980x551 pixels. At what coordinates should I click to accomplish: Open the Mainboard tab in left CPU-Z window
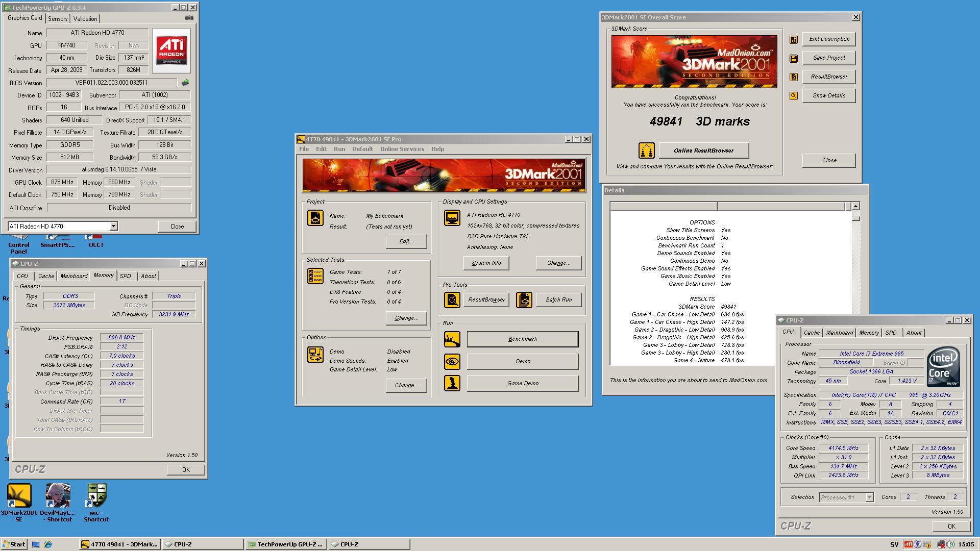click(x=74, y=276)
